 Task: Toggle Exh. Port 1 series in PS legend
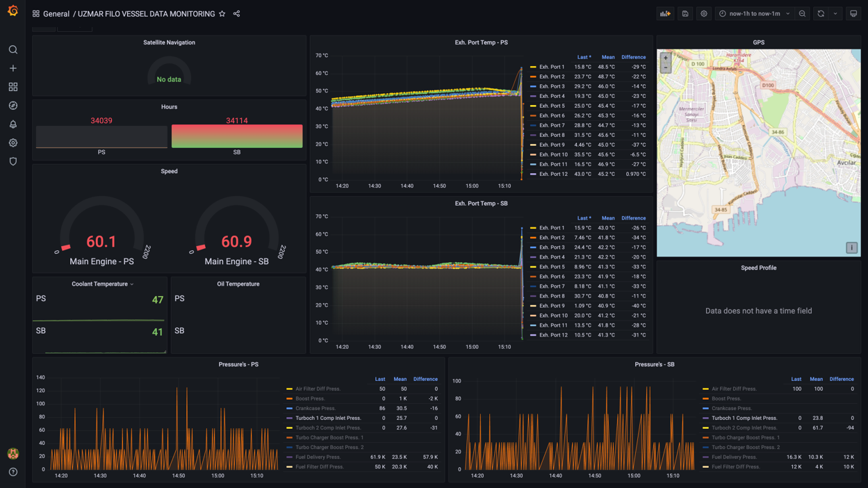pos(552,67)
